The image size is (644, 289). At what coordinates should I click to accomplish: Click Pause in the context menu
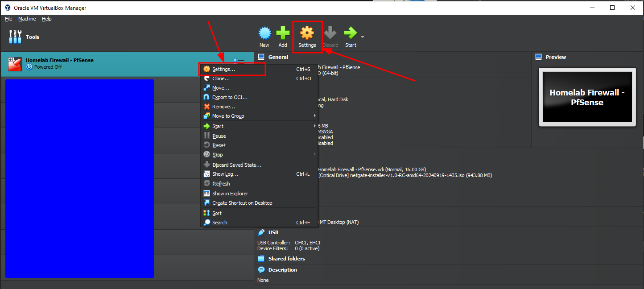(259, 136)
